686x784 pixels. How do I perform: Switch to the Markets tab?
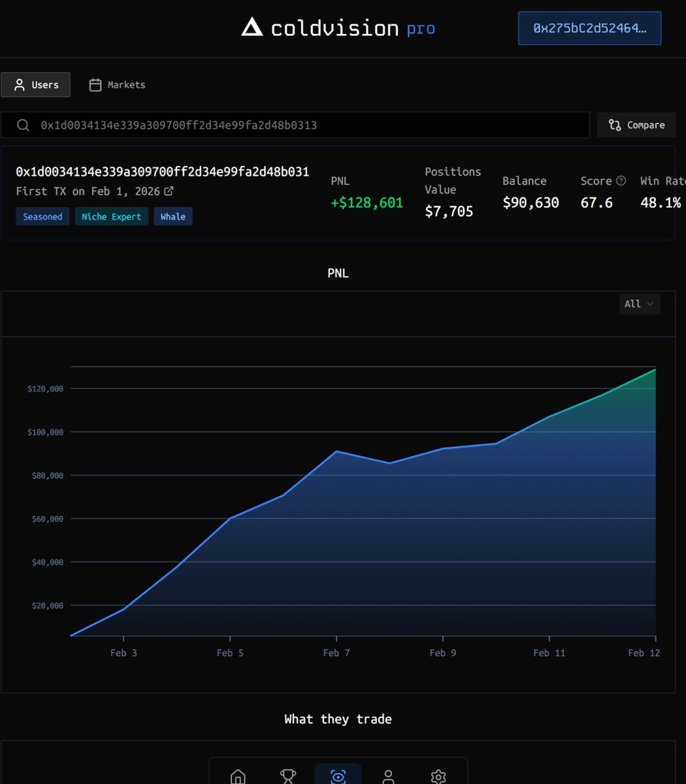click(117, 85)
